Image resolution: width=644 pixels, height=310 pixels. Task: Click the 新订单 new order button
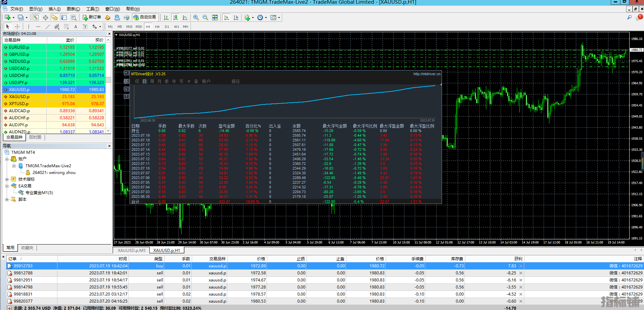(92, 17)
